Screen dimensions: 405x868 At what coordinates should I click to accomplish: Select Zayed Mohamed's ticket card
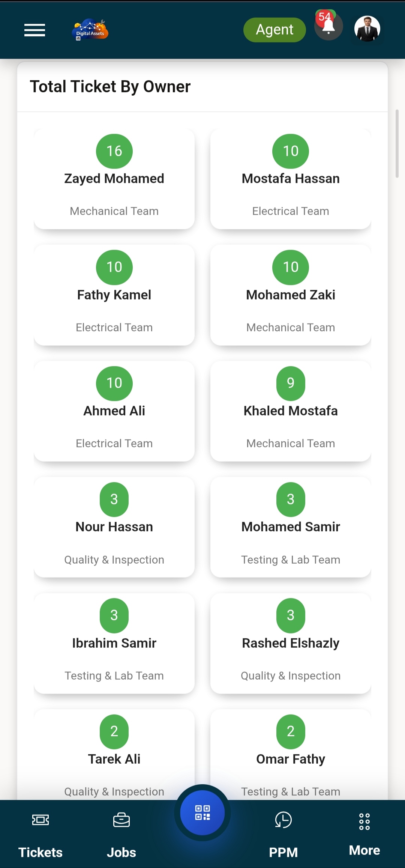(114, 179)
